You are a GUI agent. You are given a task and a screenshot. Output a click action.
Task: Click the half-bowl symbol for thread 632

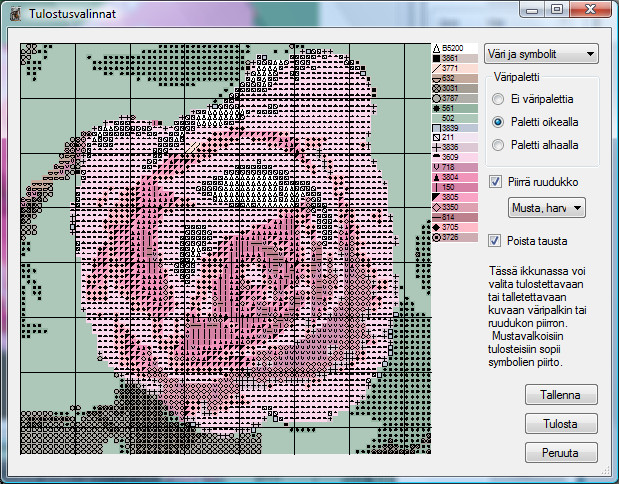[x=436, y=79]
